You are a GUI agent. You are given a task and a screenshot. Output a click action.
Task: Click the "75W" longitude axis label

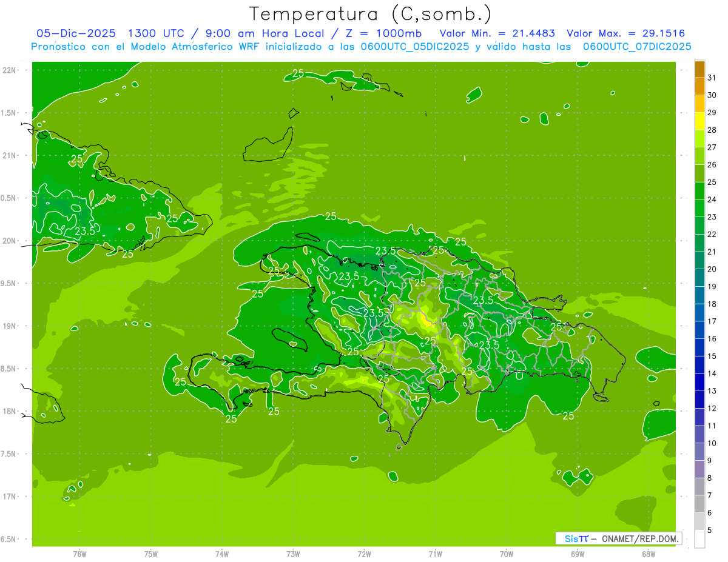coord(151,554)
